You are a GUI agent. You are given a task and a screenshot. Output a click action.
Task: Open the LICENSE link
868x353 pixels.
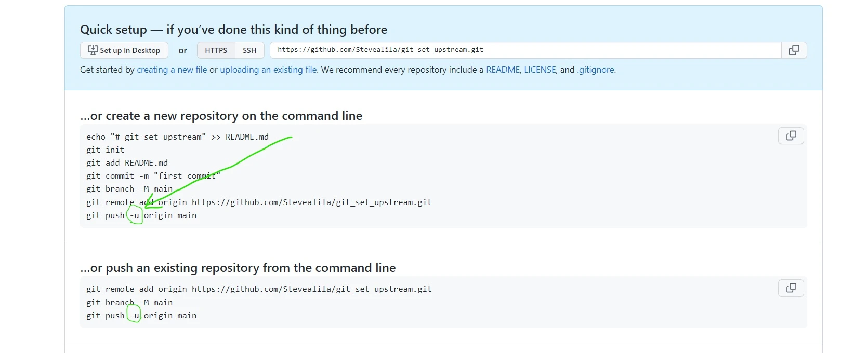(x=540, y=70)
